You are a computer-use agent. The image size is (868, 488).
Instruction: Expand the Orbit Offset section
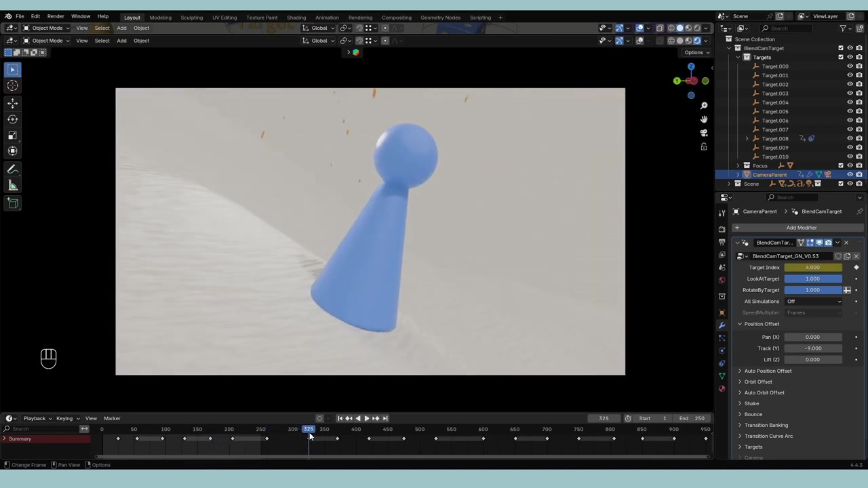(757, 382)
